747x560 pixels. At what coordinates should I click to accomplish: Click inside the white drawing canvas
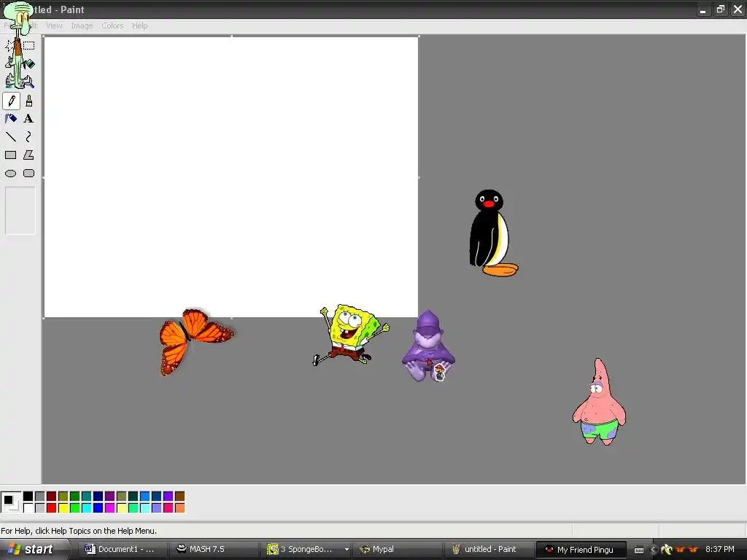click(x=231, y=177)
